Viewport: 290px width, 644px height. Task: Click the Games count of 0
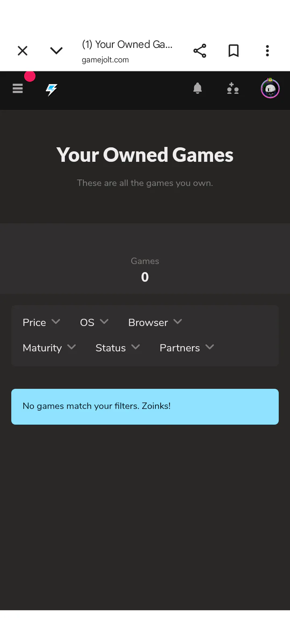coord(145,277)
